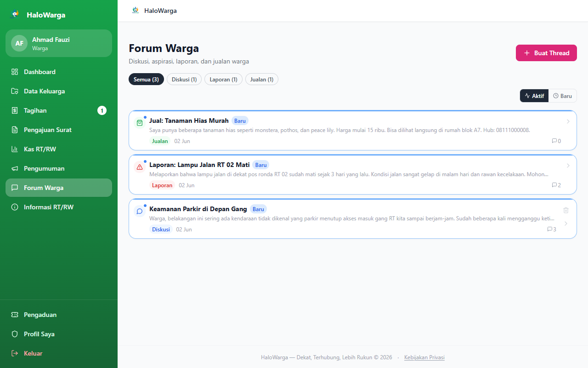Viewport: 588px width, 368px height.
Task: Click the HaloWarga text in top header
Action: click(160, 11)
